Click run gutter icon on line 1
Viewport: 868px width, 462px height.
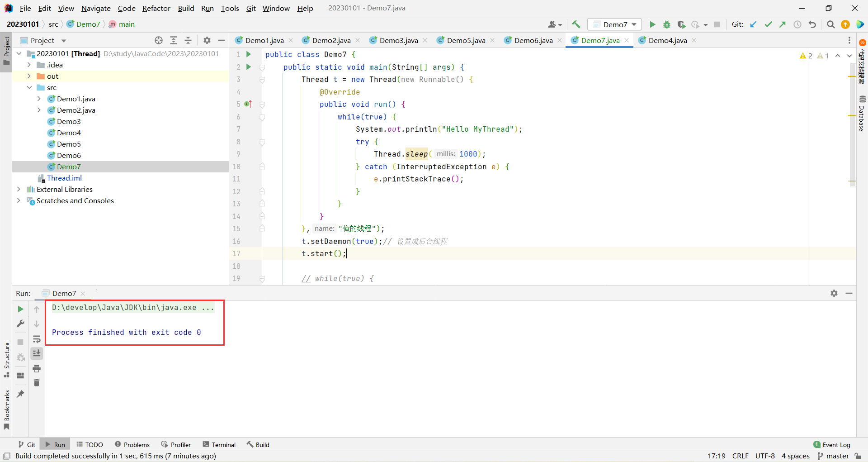pos(248,54)
